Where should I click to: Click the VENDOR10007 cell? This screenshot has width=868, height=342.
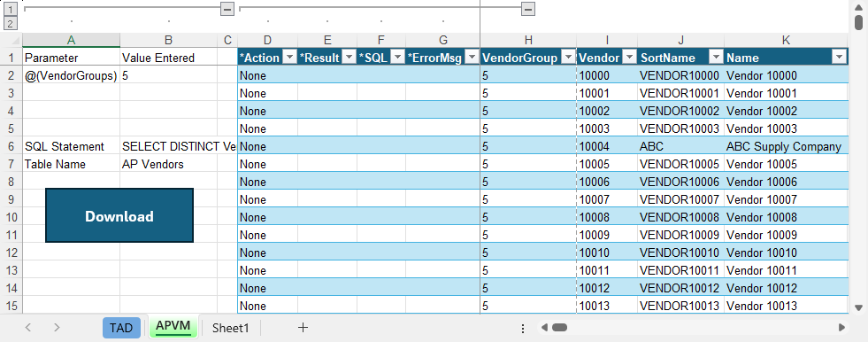point(680,199)
